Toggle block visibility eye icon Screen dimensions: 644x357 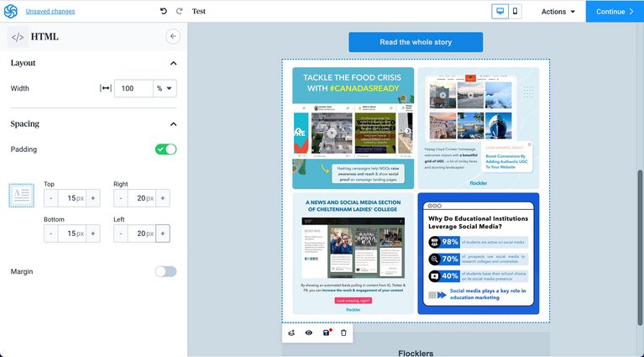point(309,333)
